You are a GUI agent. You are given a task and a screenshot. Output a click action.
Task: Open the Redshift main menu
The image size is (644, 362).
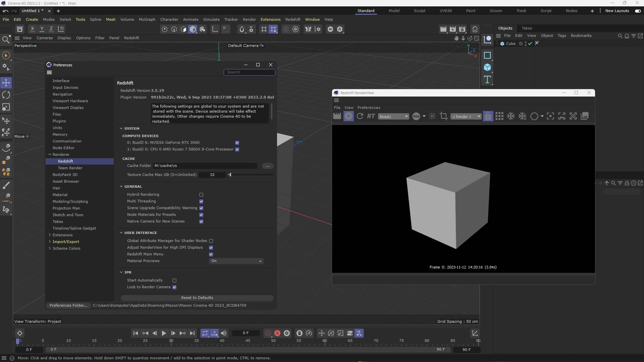click(292, 19)
